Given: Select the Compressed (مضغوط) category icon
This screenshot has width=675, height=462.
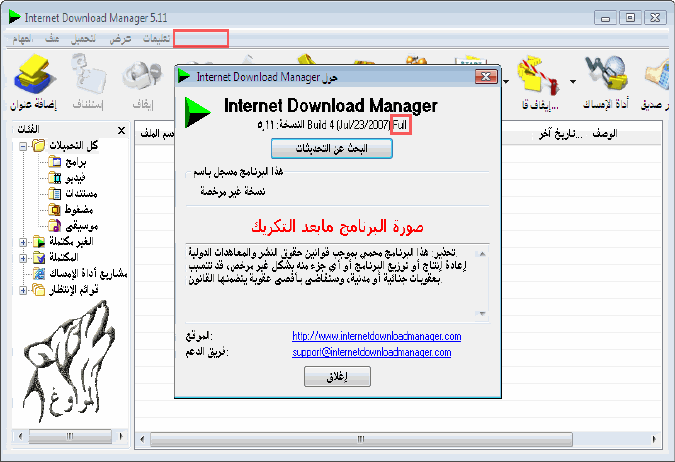Looking at the screenshot, I should tap(56, 209).
